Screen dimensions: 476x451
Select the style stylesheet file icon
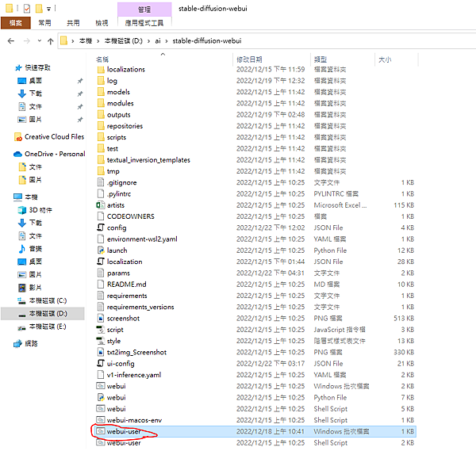coord(101,341)
